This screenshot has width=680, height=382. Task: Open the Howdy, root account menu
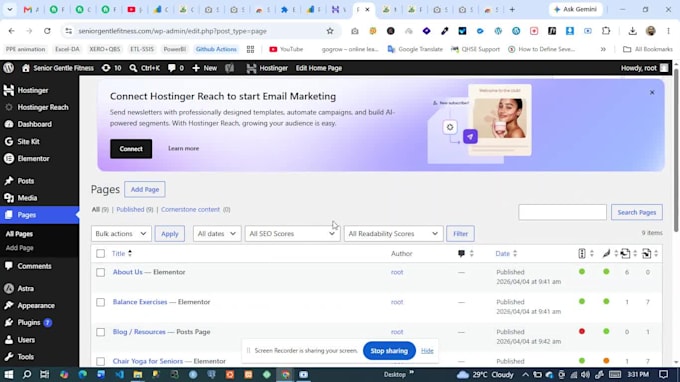pos(644,68)
